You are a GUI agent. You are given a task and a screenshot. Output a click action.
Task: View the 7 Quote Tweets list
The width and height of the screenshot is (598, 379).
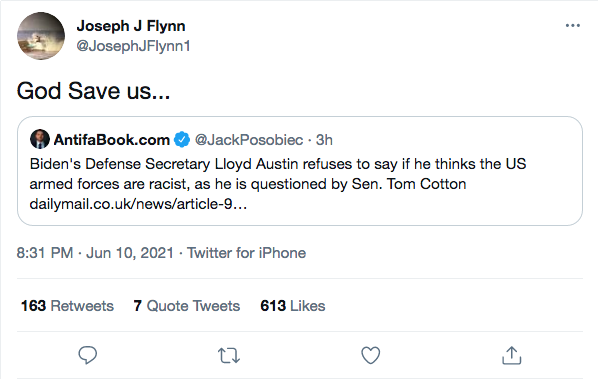click(x=187, y=306)
